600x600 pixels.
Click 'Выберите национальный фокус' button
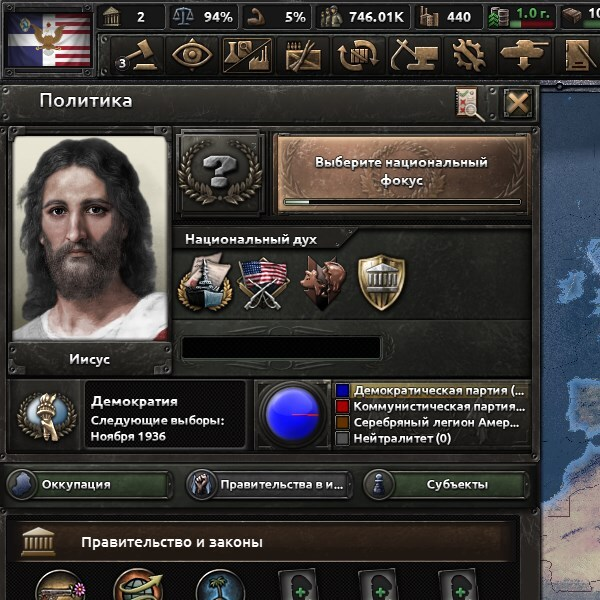pyautogui.click(x=402, y=172)
